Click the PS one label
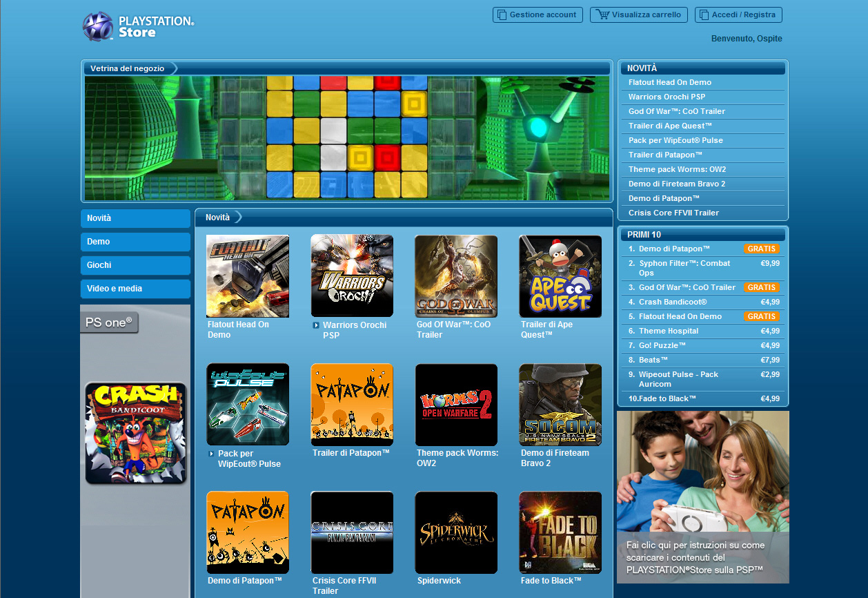This screenshot has height=598, width=868. [109, 322]
